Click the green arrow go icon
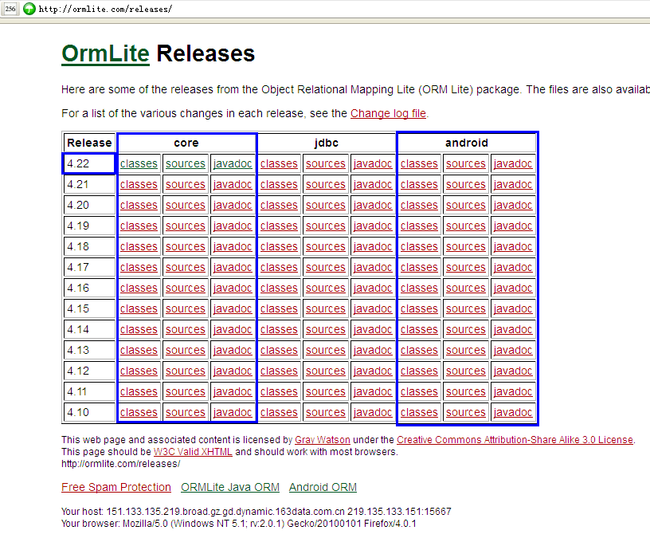This screenshot has width=650, height=542. pyautogui.click(x=29, y=8)
